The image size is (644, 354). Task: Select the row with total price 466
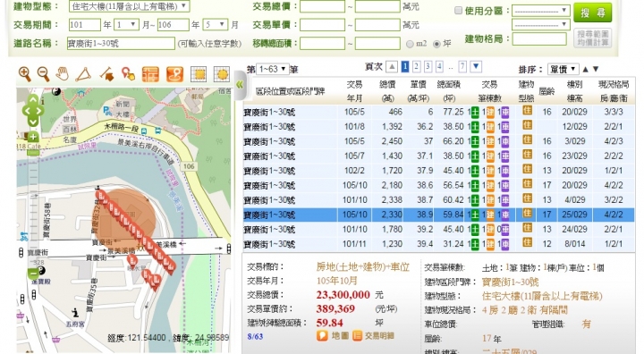pos(439,112)
